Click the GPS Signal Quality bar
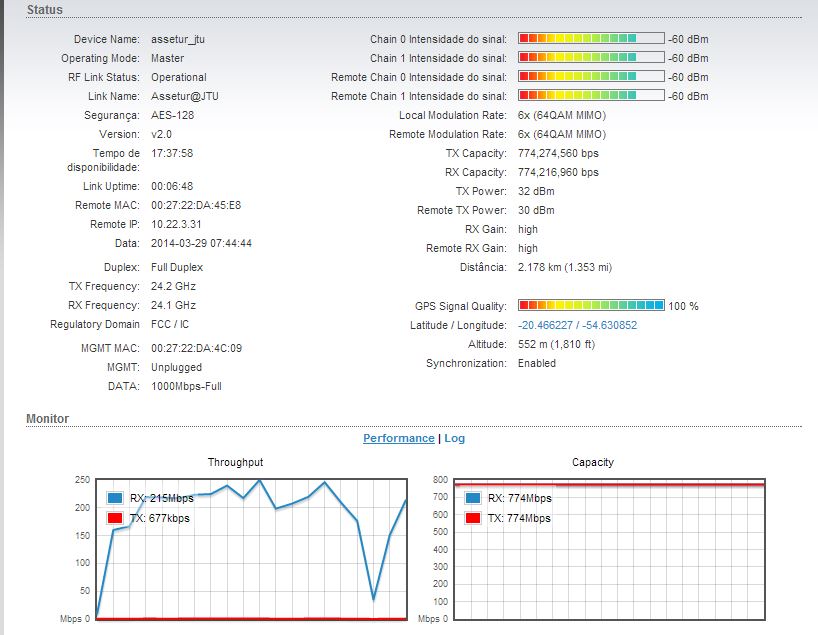Screen dimensions: 818x635 (x=591, y=305)
